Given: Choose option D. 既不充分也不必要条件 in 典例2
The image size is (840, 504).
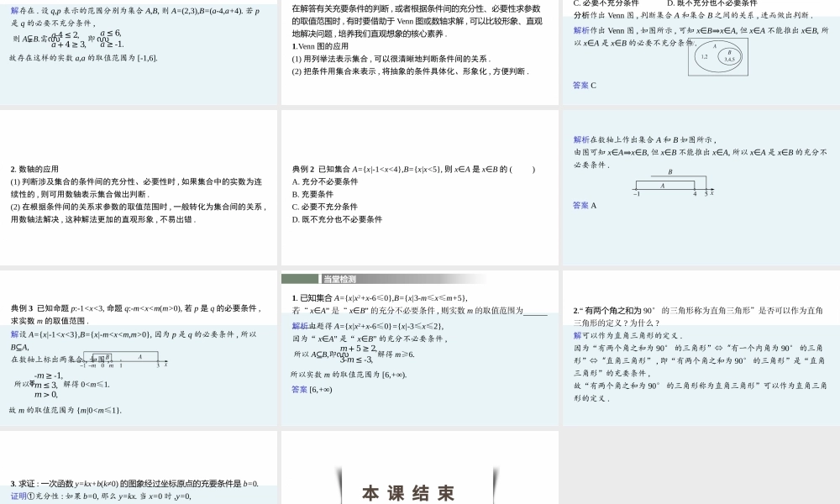Looking at the screenshot, I should pos(337,219).
